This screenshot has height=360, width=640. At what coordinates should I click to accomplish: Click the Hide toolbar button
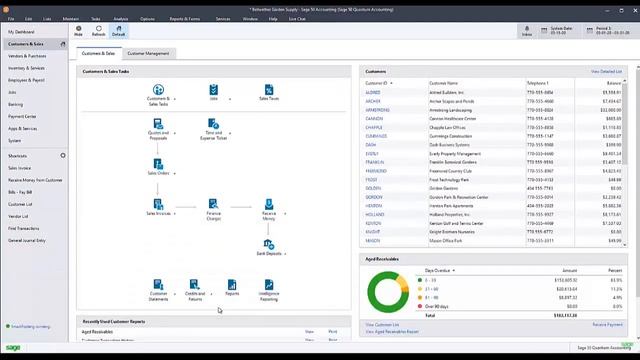(x=78, y=31)
